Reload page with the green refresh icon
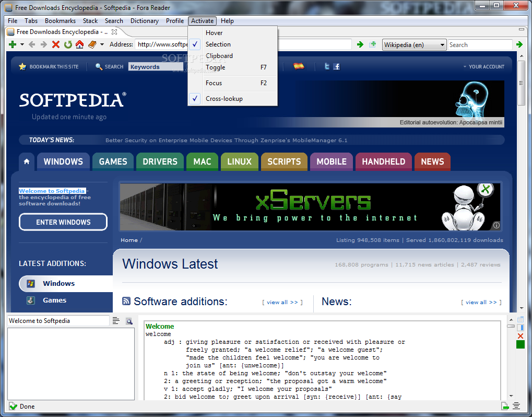Viewport: 532px width, 417px height. [x=68, y=44]
